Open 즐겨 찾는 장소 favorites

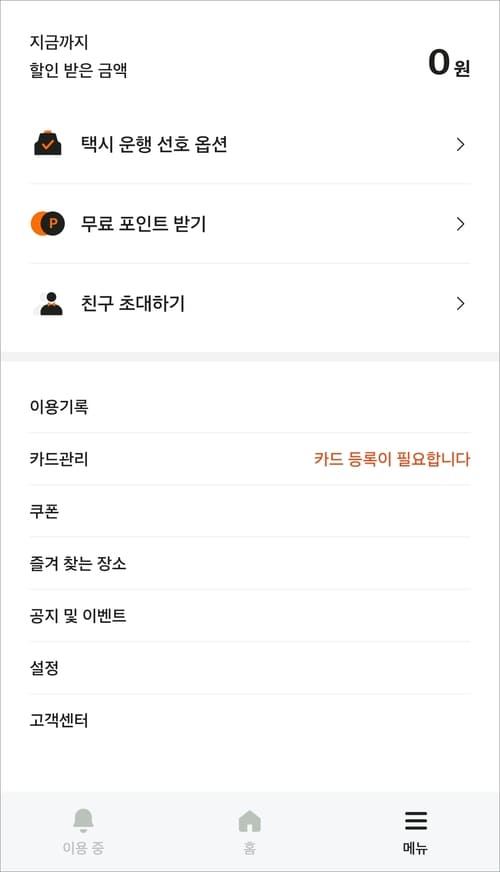pyautogui.click(x=250, y=563)
